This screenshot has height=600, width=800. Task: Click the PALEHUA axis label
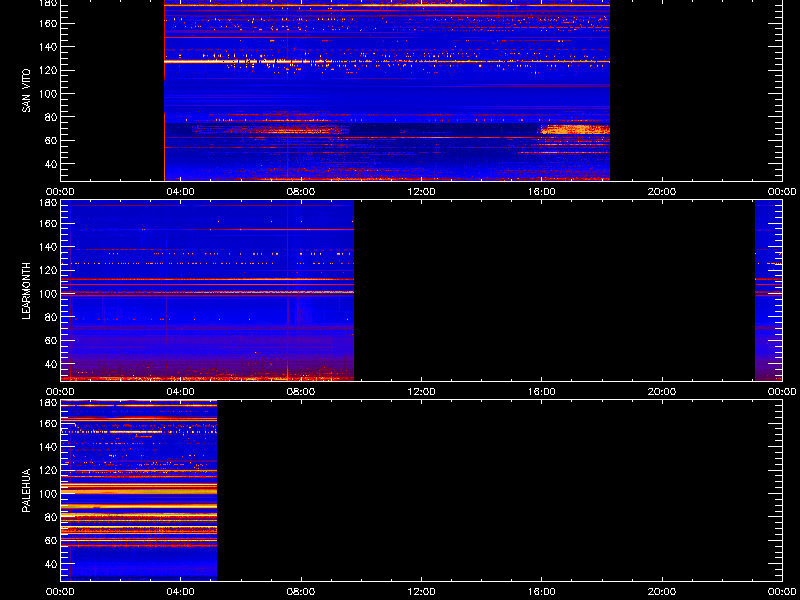tap(26, 490)
